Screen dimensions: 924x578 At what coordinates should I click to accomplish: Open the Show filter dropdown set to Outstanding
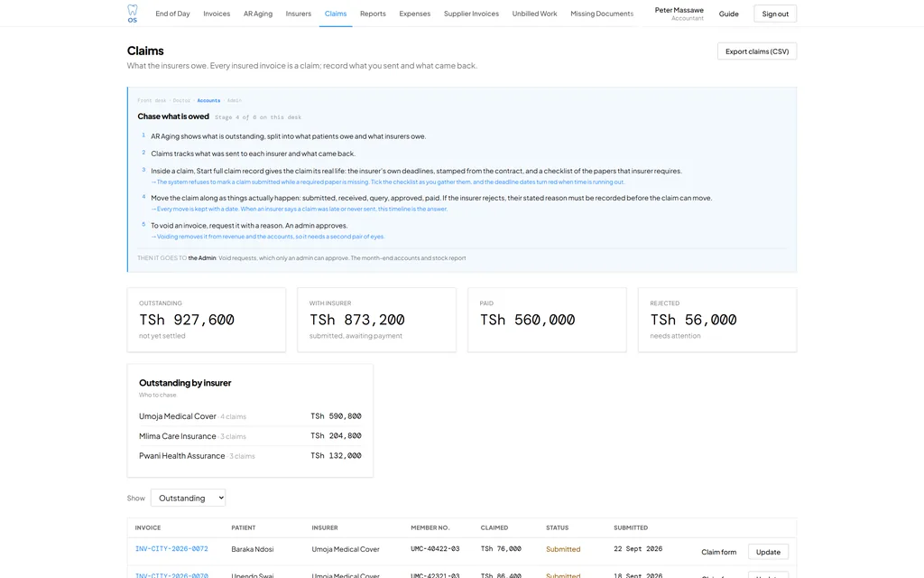(188, 498)
